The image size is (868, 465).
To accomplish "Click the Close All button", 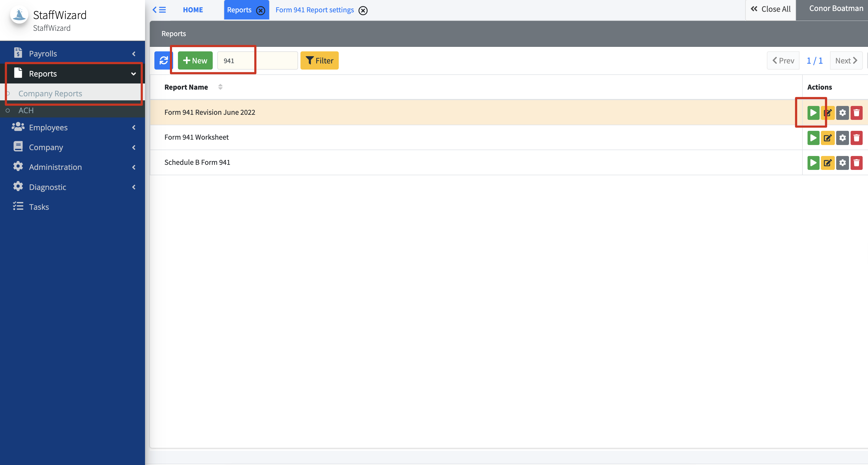I will coord(770,9).
